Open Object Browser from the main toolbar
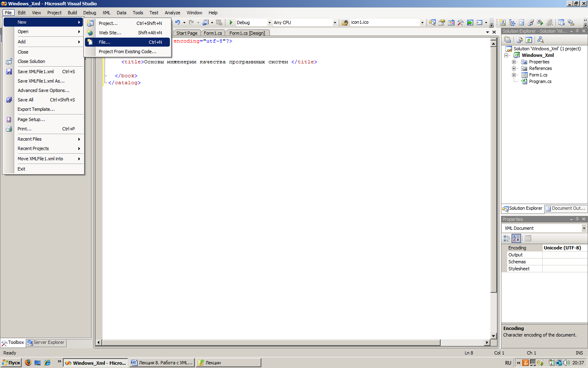Image resolution: width=588 pixels, height=368 pixels. [x=451, y=22]
